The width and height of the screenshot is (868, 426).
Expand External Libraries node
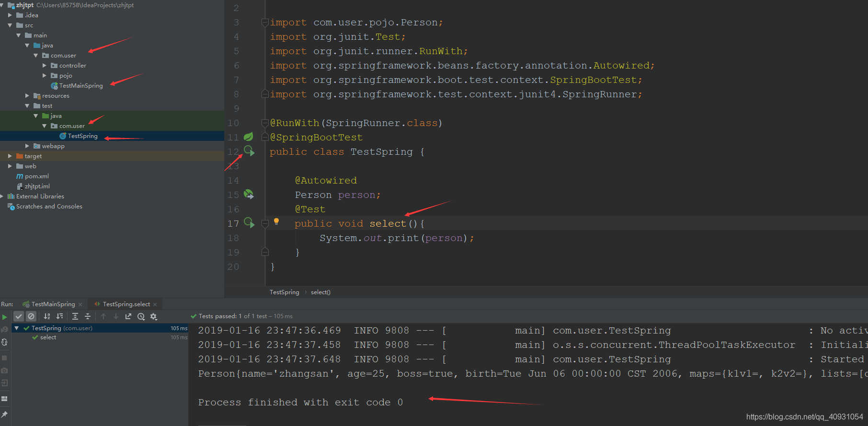pyautogui.click(x=2, y=196)
